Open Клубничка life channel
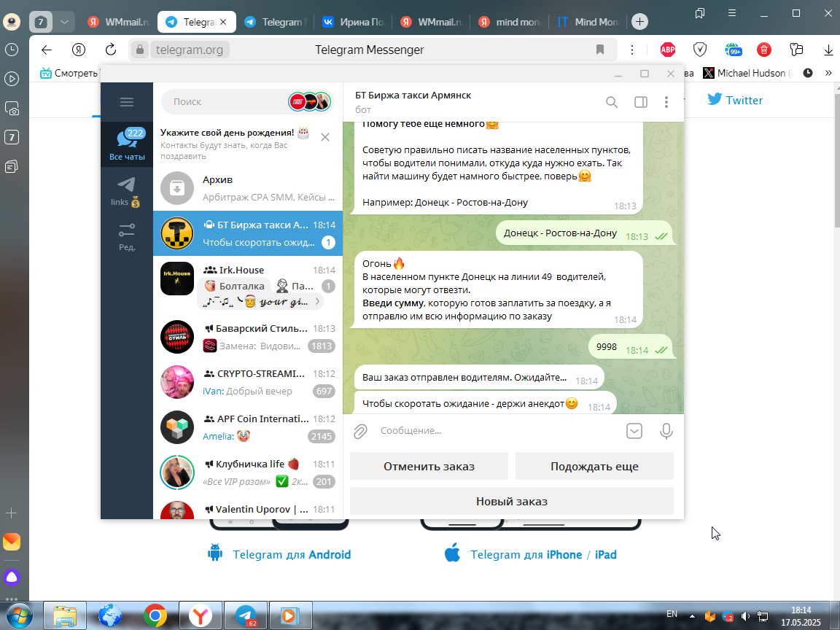 point(248,472)
